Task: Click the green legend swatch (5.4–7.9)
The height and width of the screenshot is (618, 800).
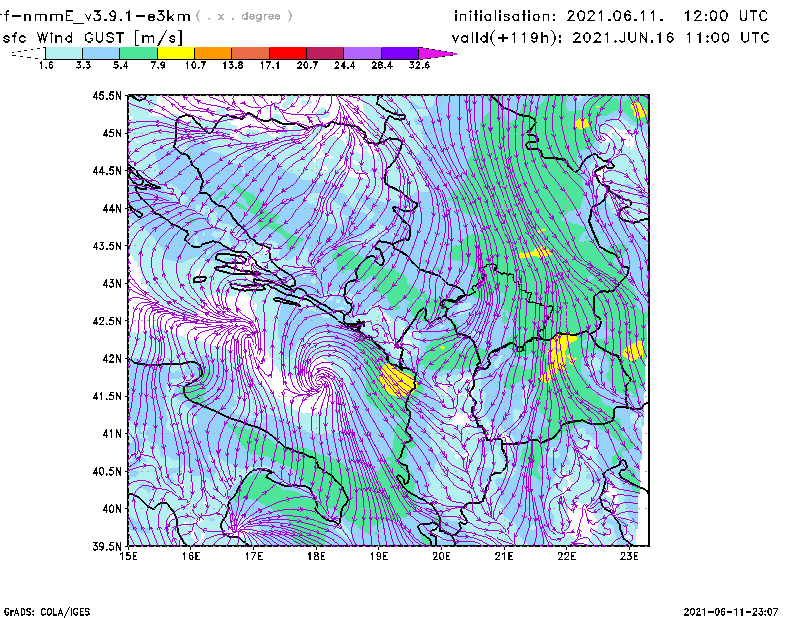Action: tap(138, 53)
